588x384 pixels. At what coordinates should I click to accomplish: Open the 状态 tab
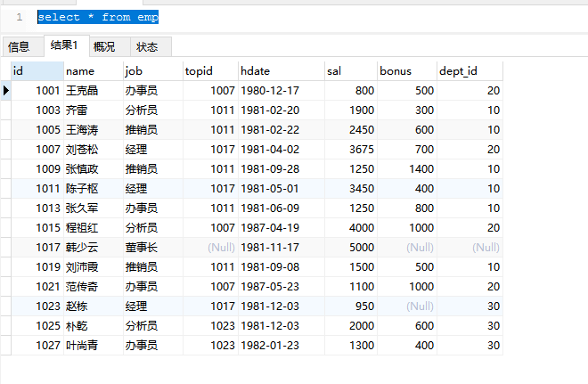pyautogui.click(x=151, y=47)
